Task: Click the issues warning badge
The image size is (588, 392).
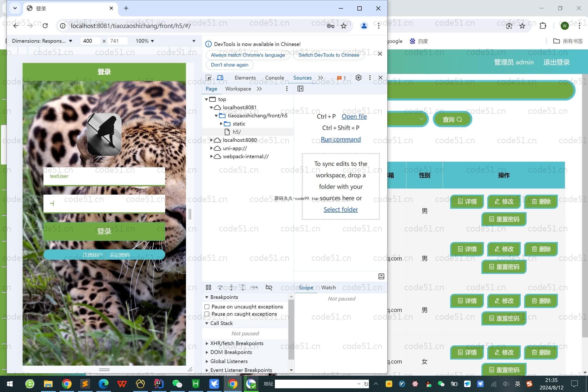Action: [341, 78]
